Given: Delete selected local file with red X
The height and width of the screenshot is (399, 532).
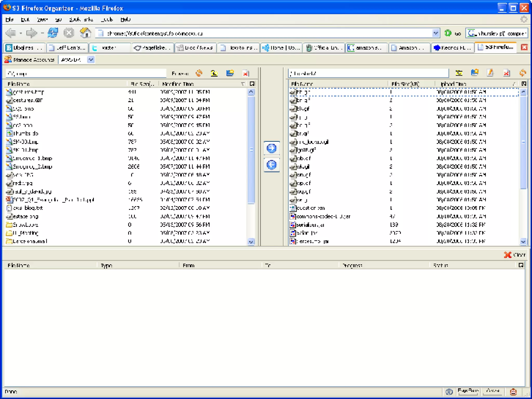Looking at the screenshot, I should tap(245, 74).
